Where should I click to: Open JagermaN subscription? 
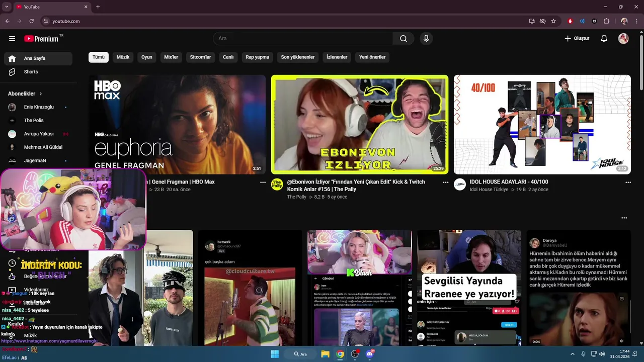38,161
